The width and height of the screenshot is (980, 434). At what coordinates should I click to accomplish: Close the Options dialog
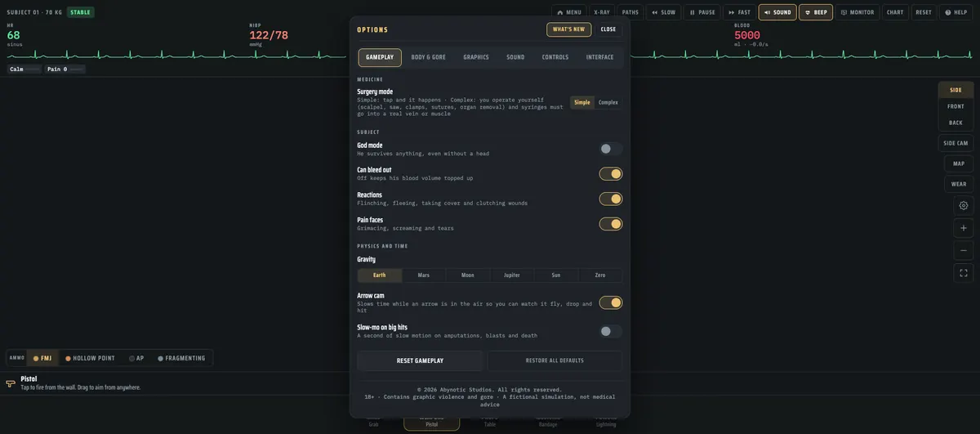pos(608,29)
